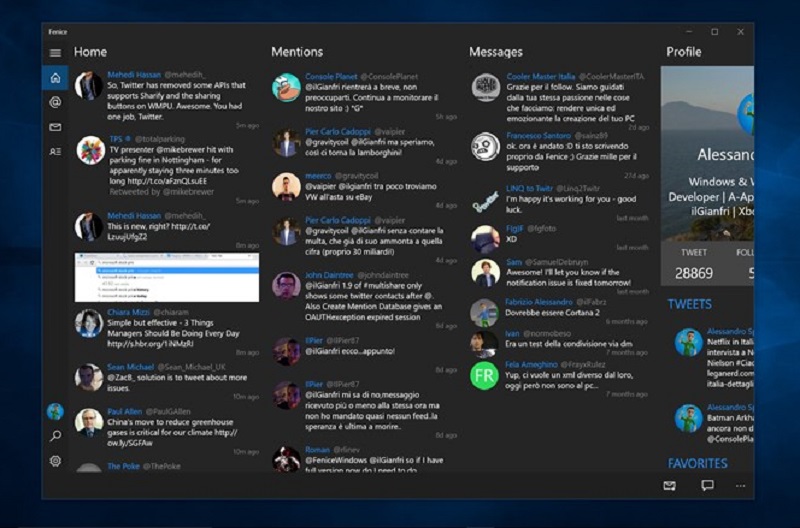Open Messages via envelope sidebar icon
800x528 pixels.
pyautogui.click(x=55, y=127)
